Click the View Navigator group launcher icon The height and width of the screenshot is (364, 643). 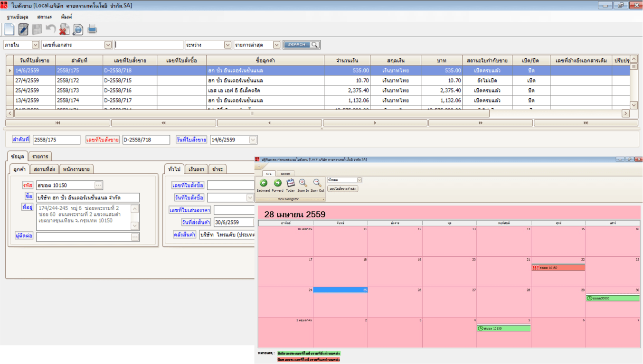[x=323, y=199]
